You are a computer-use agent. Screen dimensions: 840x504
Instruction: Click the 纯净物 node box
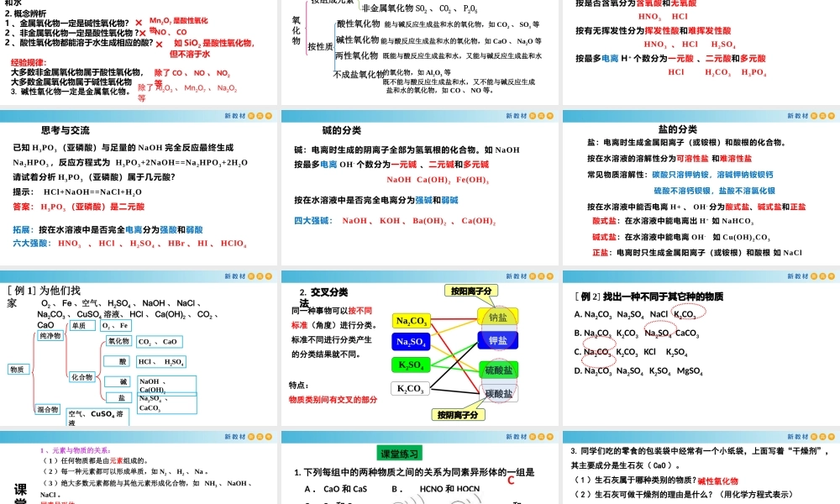50,335
